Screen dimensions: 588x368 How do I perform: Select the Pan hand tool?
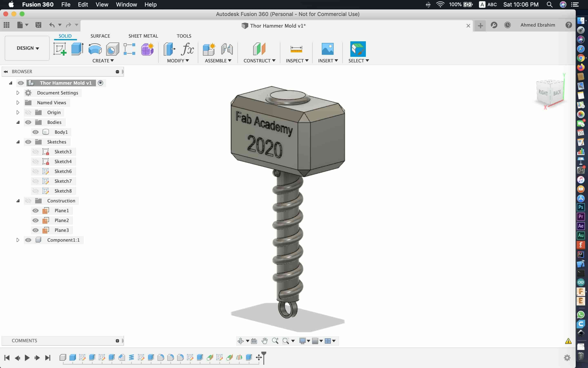click(265, 341)
